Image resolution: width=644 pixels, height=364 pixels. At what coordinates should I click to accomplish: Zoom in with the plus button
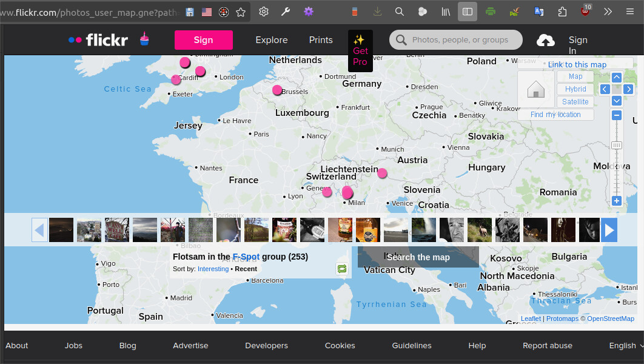616,201
